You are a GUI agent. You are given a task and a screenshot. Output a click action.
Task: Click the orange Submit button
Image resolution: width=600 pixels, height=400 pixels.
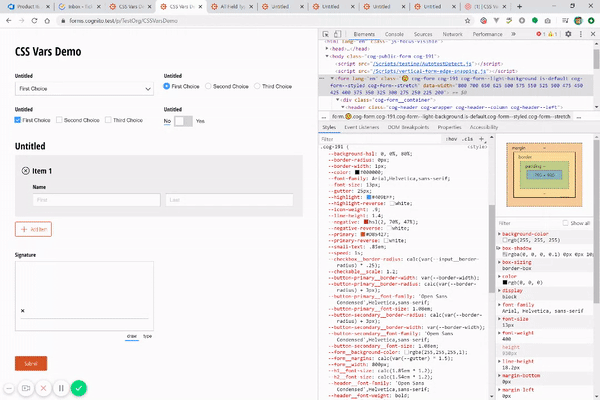[x=31, y=363]
